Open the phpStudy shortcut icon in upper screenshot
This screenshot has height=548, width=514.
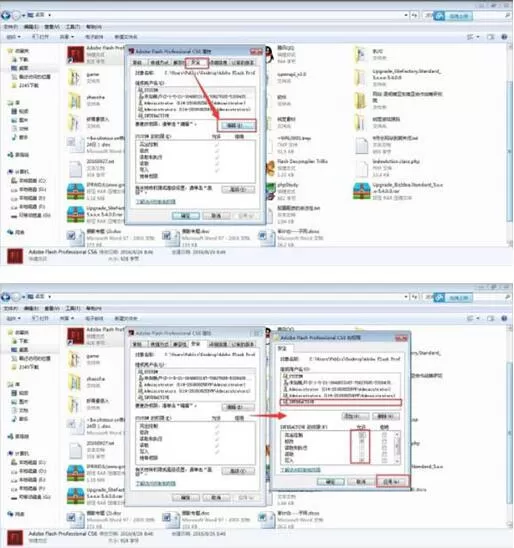tap(270, 192)
